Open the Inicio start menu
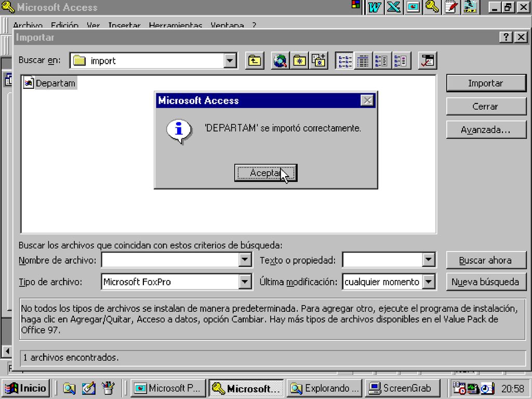This screenshot has width=532, height=399. (26, 388)
